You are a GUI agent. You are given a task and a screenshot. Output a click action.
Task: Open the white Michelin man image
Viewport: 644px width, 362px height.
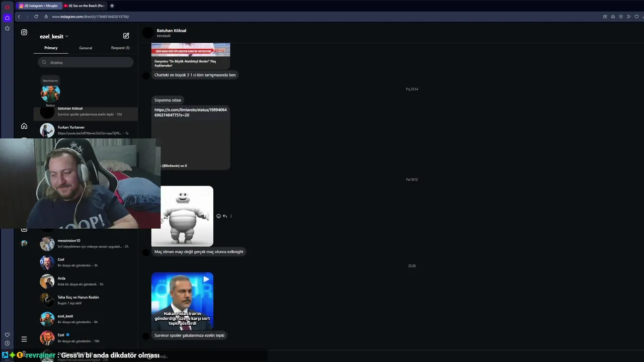pos(182,216)
